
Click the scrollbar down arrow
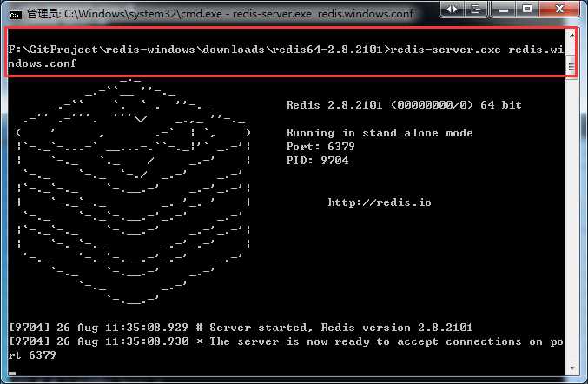571,367
